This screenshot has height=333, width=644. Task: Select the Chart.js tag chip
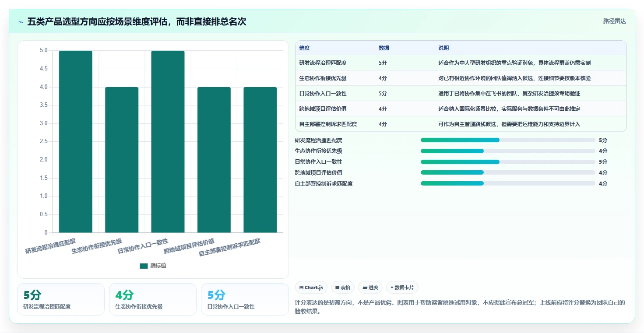click(311, 287)
